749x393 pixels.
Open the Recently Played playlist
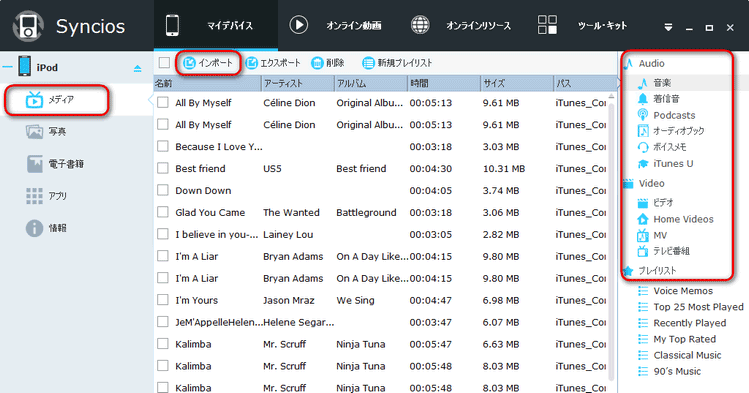(x=682, y=323)
